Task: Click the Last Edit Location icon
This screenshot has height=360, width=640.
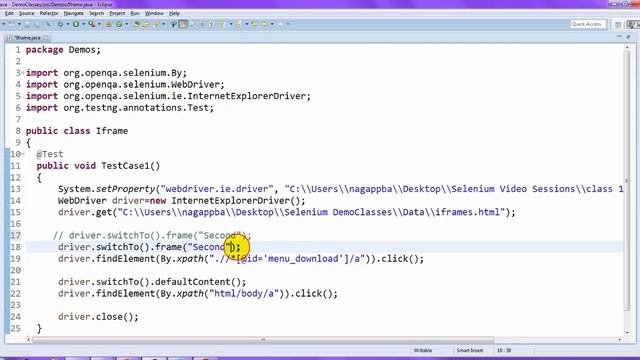Action: click(x=255, y=24)
